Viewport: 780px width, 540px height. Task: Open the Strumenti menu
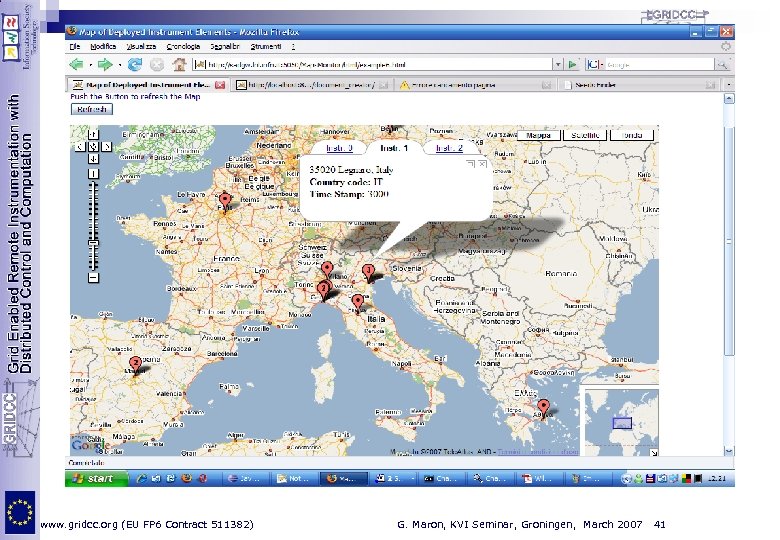click(x=266, y=46)
